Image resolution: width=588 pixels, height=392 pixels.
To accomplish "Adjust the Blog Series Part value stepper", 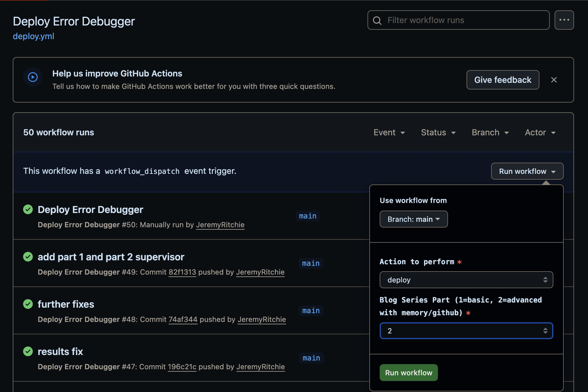I will pos(546,331).
